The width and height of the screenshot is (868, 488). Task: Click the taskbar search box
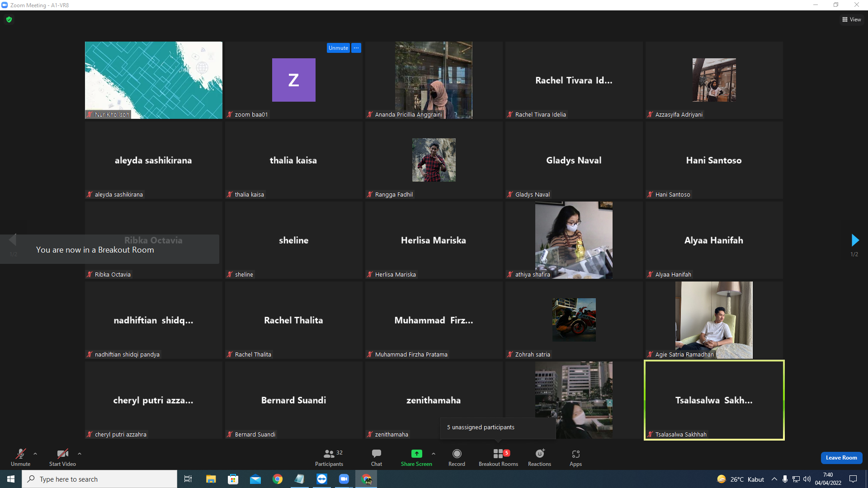[99, 479]
